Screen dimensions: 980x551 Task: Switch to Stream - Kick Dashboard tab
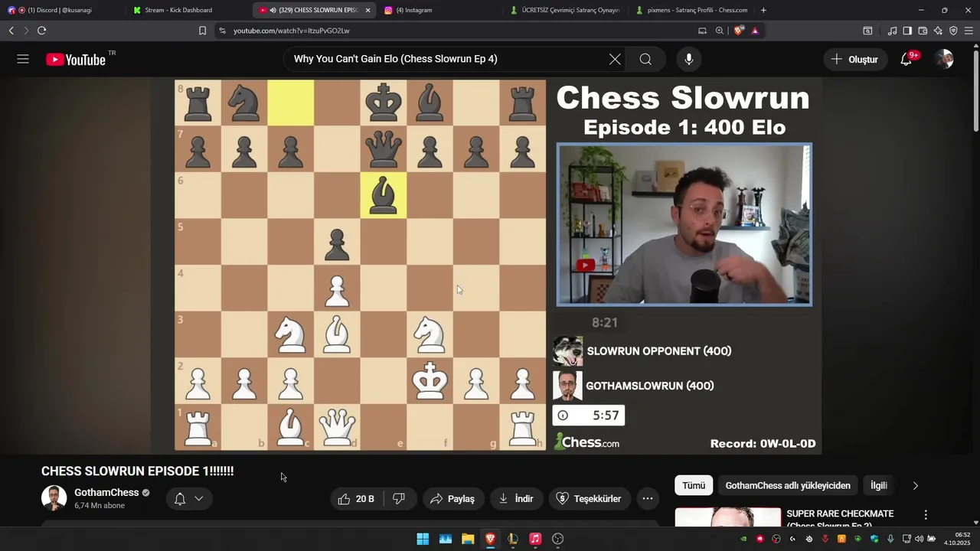188,10
